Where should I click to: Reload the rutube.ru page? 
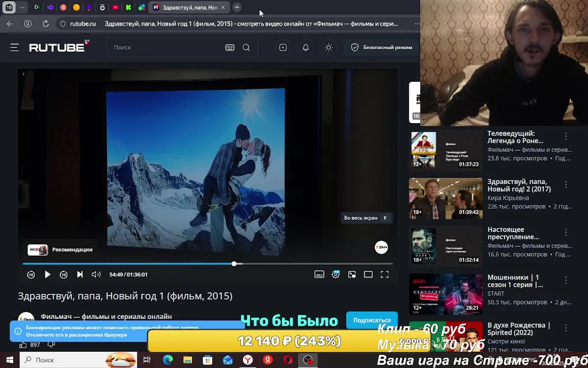click(46, 24)
